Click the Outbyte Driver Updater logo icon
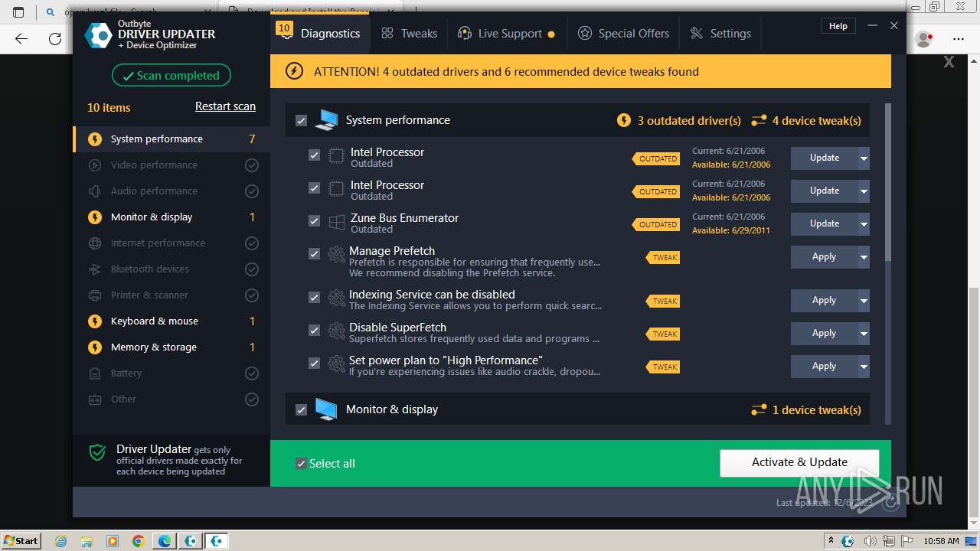The height and width of the screenshot is (551, 980). point(98,35)
